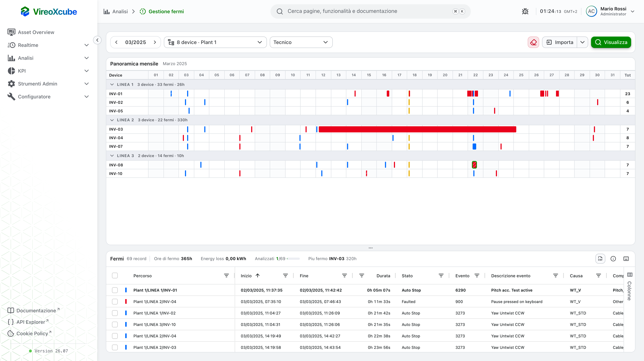Open filter for Inizio column
The height and width of the screenshot is (361, 644).
pos(285,275)
